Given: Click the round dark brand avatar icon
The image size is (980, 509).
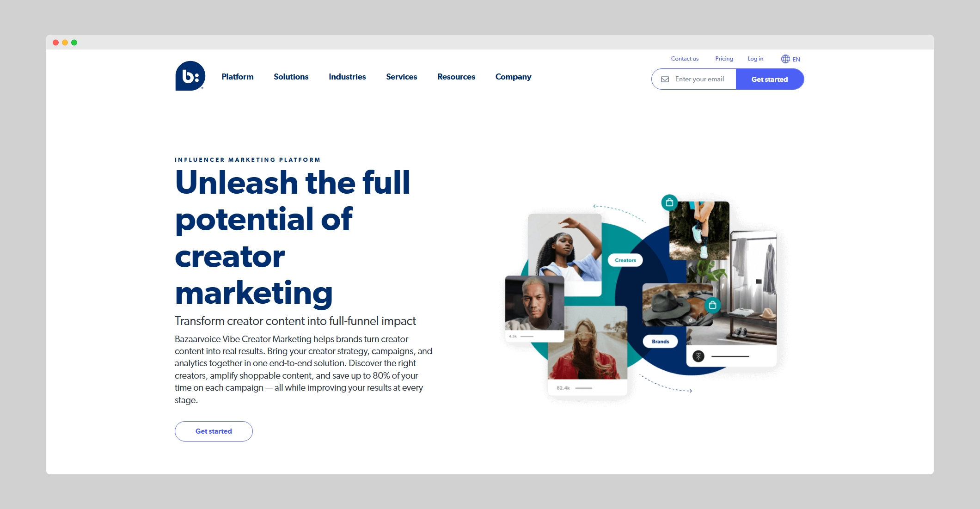Looking at the screenshot, I should [x=698, y=356].
